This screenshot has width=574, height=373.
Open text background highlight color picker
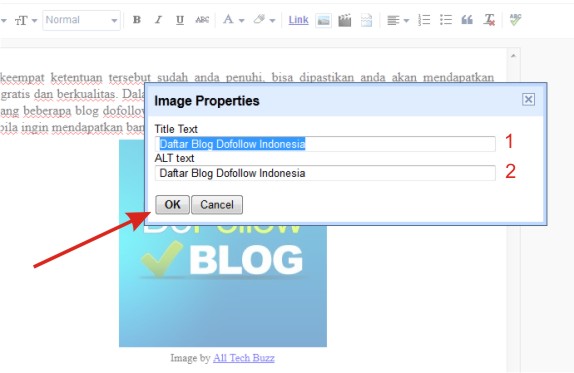pyautogui.click(x=264, y=20)
